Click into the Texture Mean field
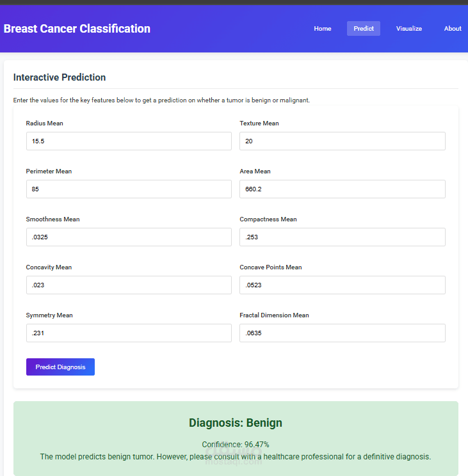Image resolution: width=468 pixels, height=476 pixels. 343,141
